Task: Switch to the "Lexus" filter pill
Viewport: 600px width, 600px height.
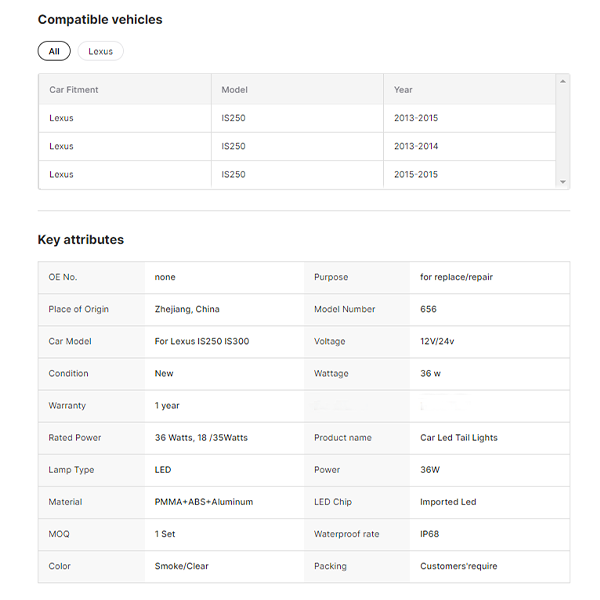Action: click(100, 51)
